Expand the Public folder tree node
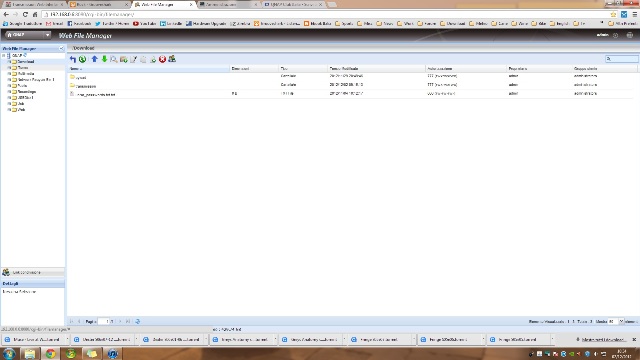The image size is (640, 360). coord(9,86)
